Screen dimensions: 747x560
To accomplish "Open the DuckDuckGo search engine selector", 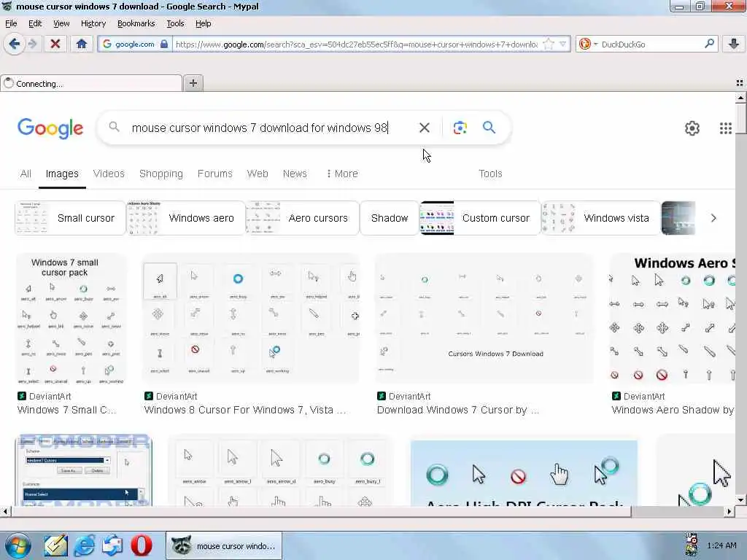I will click(x=587, y=44).
